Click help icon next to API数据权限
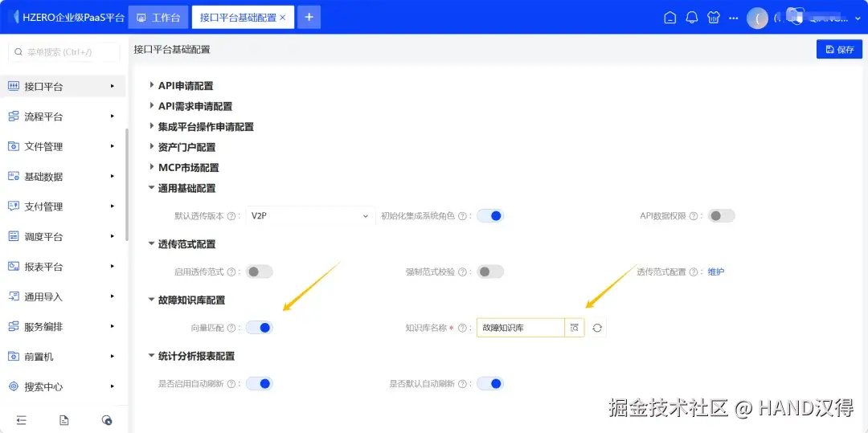 693,216
